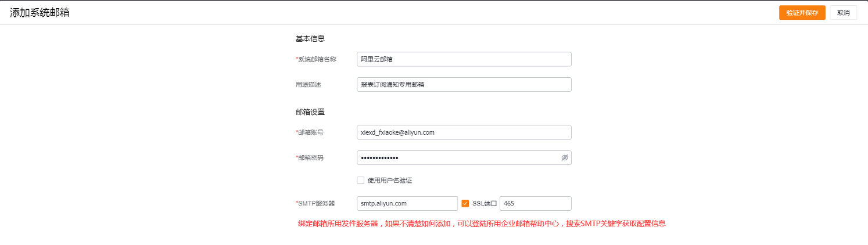The width and height of the screenshot is (868, 245).
Task: Click the 取消 button
Action: 844,13
